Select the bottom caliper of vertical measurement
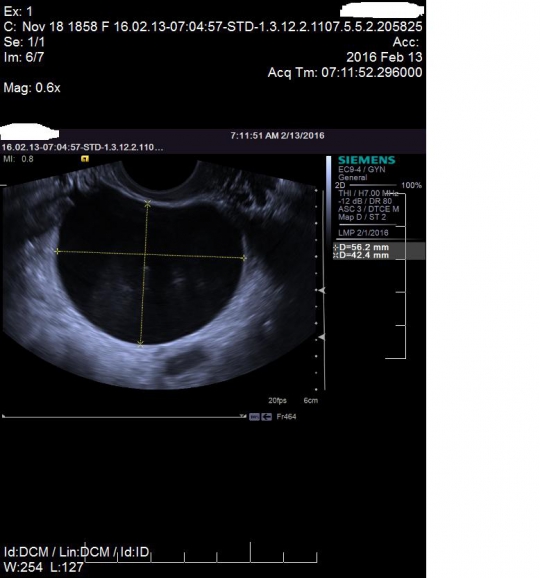Screen dimensions: 540x578 point(140,344)
